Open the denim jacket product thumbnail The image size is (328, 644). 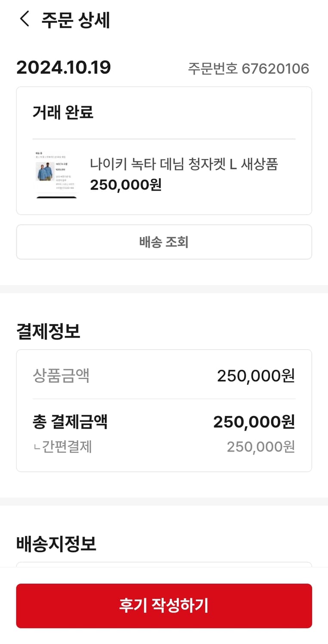56,173
